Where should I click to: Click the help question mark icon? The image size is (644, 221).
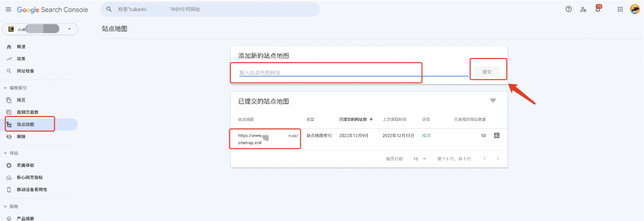point(568,10)
